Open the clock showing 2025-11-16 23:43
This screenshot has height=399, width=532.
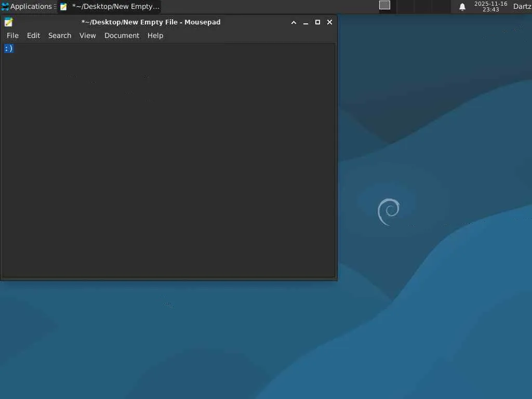pos(490,6)
